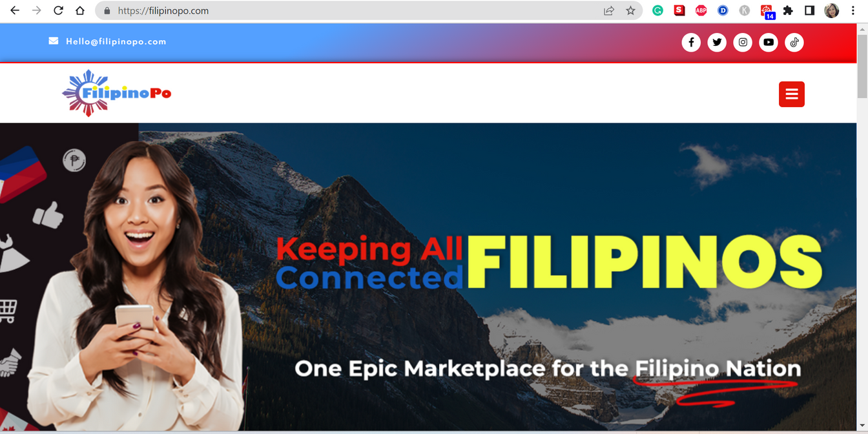Click the envelope mail icon
Image resolution: width=868 pixels, height=434 pixels.
[54, 41]
